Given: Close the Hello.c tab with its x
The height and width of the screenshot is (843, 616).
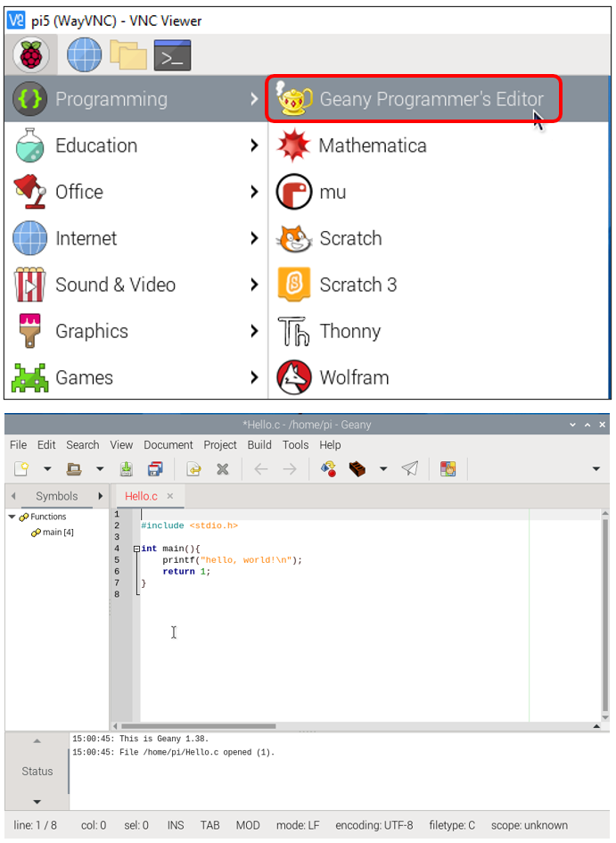Looking at the screenshot, I should click(170, 496).
